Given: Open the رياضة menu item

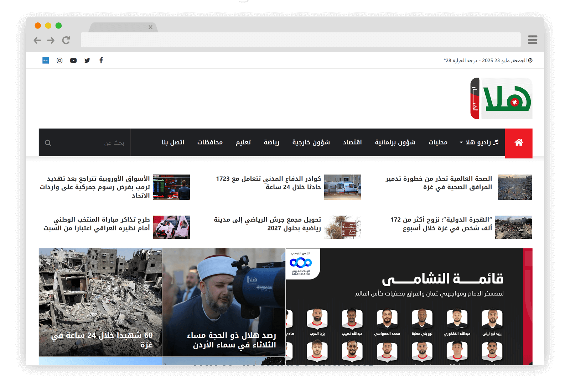Looking at the screenshot, I should [x=271, y=142].
